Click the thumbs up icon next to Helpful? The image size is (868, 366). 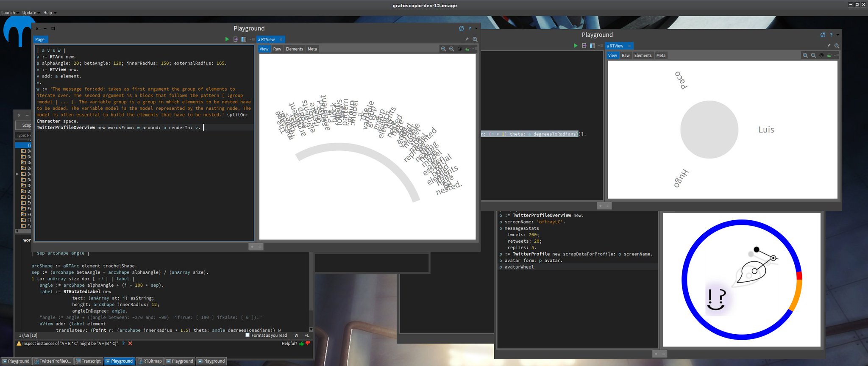(x=301, y=344)
